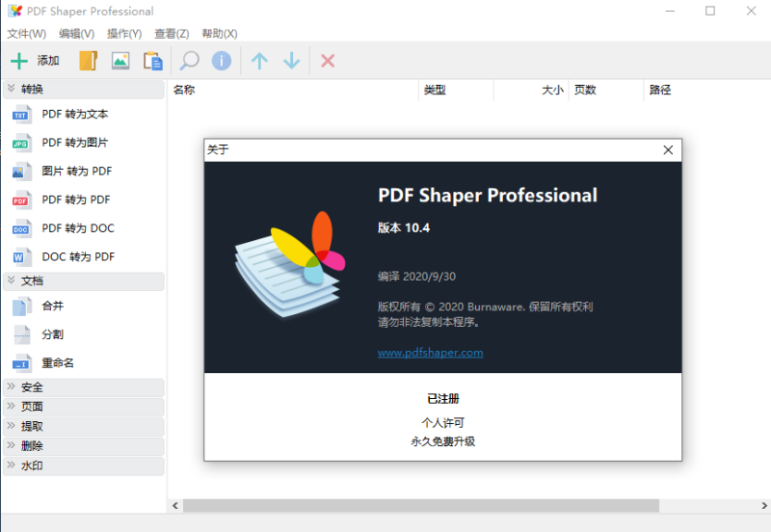Expand the 删除 section
This screenshot has height=532, width=771.
click(x=84, y=446)
